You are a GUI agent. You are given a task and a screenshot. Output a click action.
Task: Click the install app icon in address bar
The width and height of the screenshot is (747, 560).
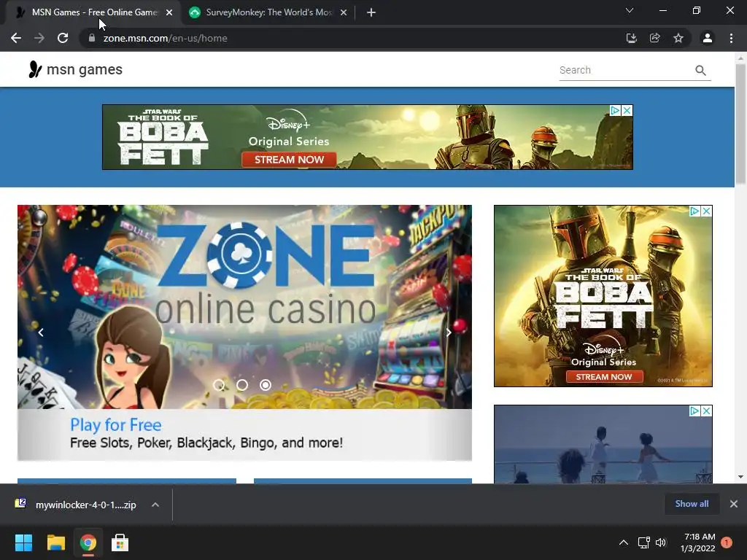click(x=631, y=38)
